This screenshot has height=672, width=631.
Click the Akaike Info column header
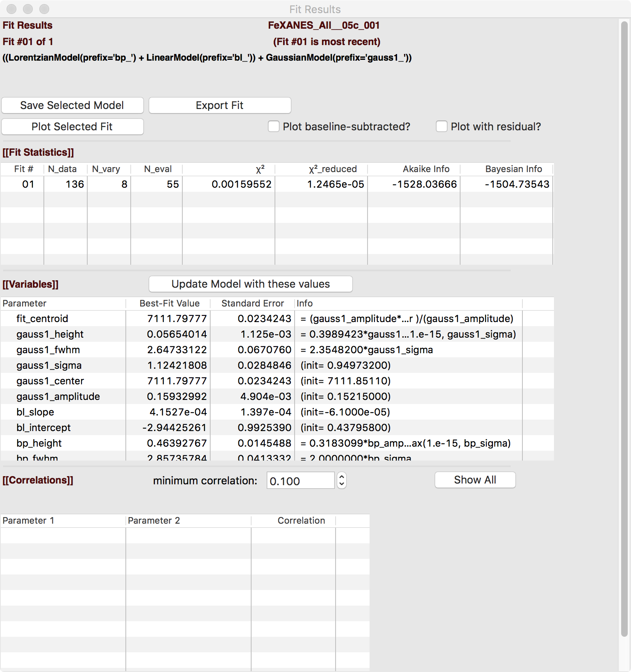point(426,169)
